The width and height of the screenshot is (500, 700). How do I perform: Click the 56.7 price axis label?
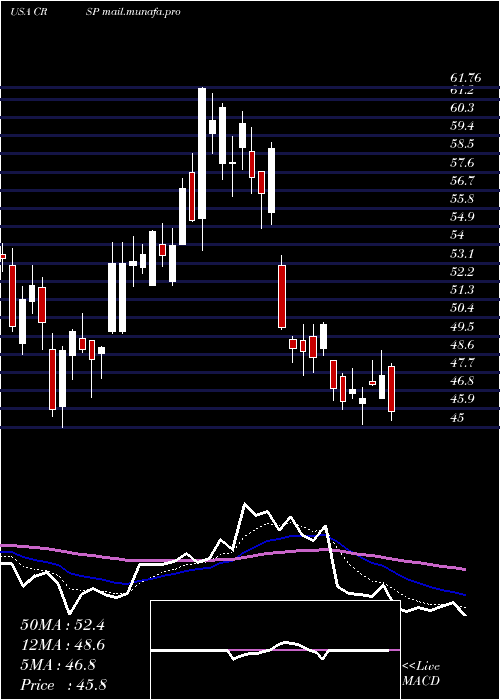pos(462,181)
